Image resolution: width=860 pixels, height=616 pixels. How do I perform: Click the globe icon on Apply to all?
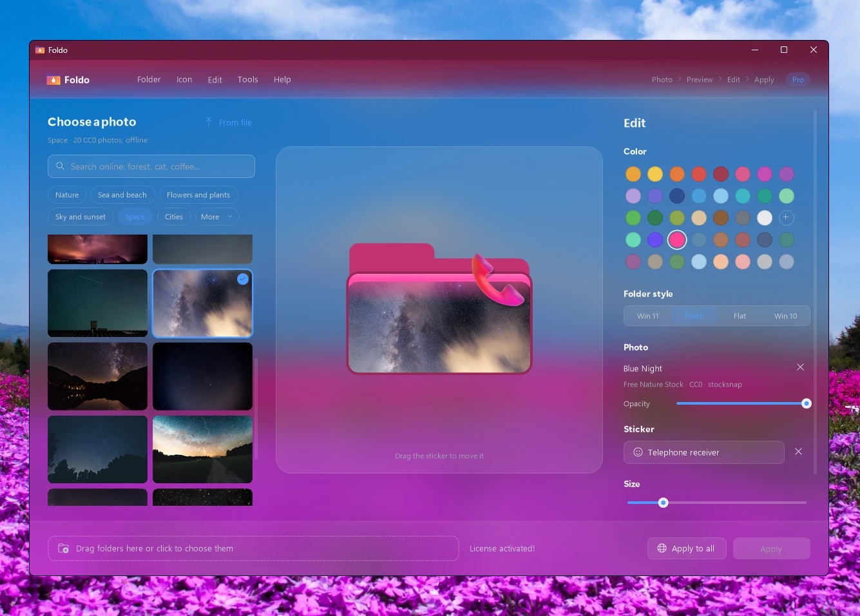pyautogui.click(x=662, y=548)
